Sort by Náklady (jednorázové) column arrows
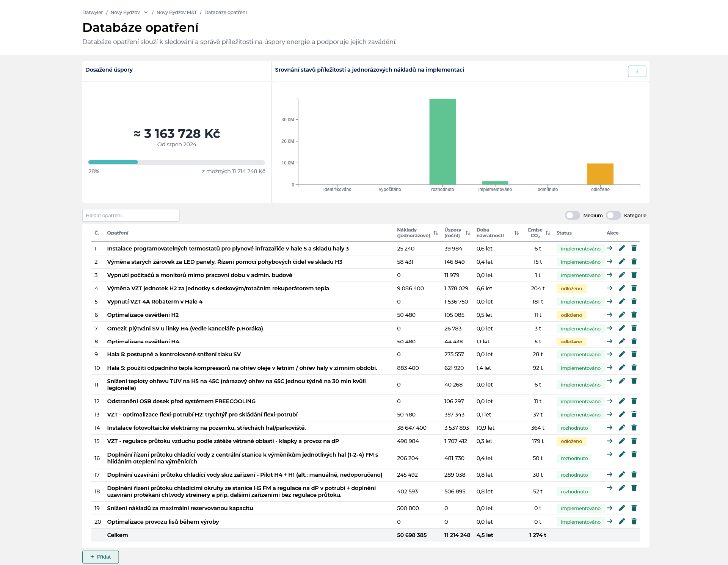728x565 pixels. coord(436,233)
